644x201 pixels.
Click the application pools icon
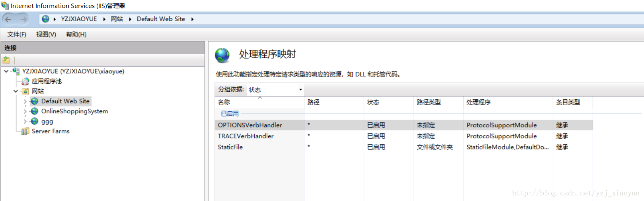coord(25,81)
